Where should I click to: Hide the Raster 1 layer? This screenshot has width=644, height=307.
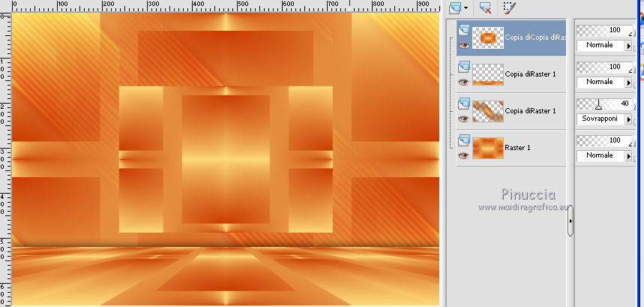pos(464,155)
